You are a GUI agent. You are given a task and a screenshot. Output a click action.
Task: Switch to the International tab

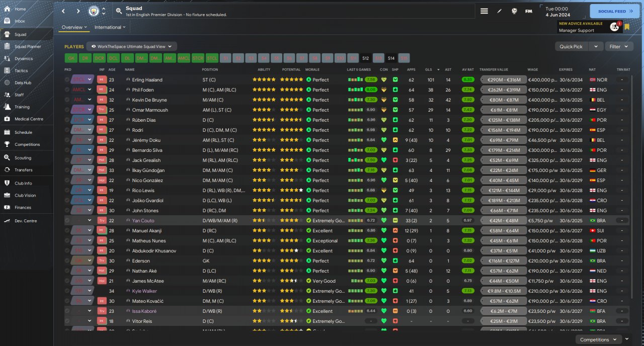(110, 27)
